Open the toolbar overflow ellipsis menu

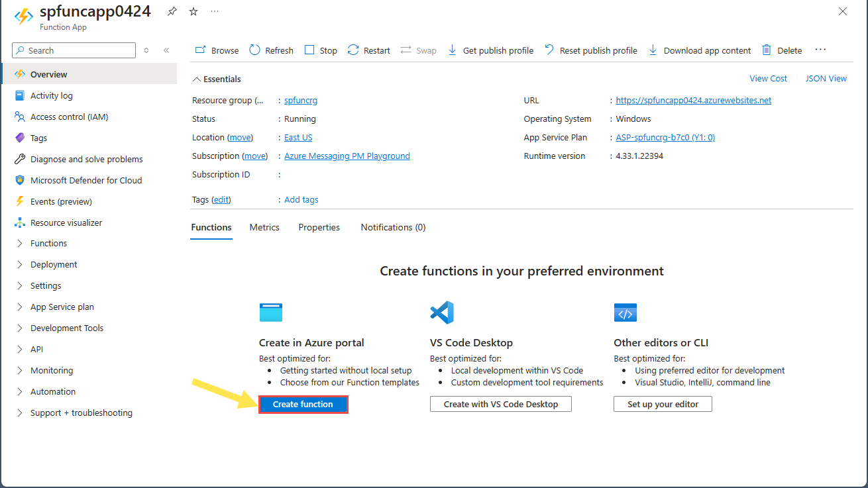click(821, 50)
